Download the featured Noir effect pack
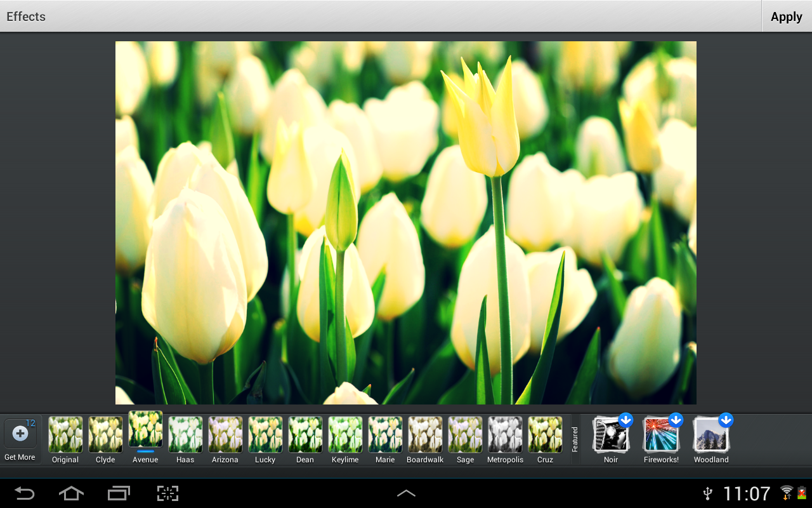 coord(611,439)
